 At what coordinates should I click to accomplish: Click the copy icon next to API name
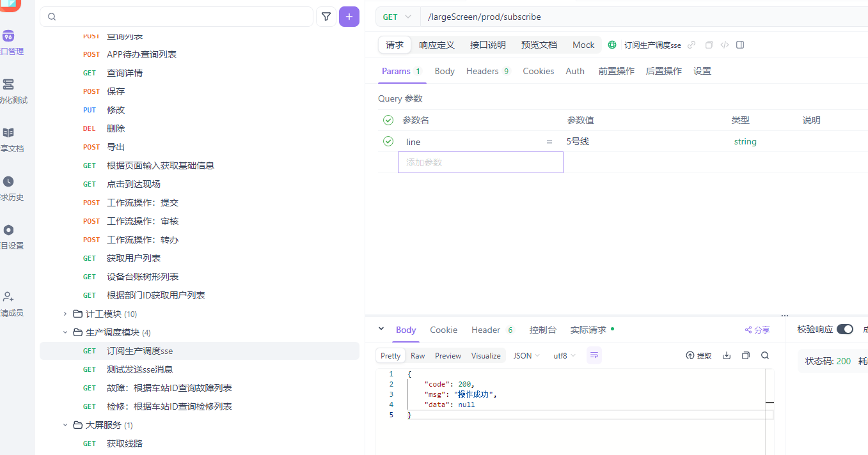(709, 45)
